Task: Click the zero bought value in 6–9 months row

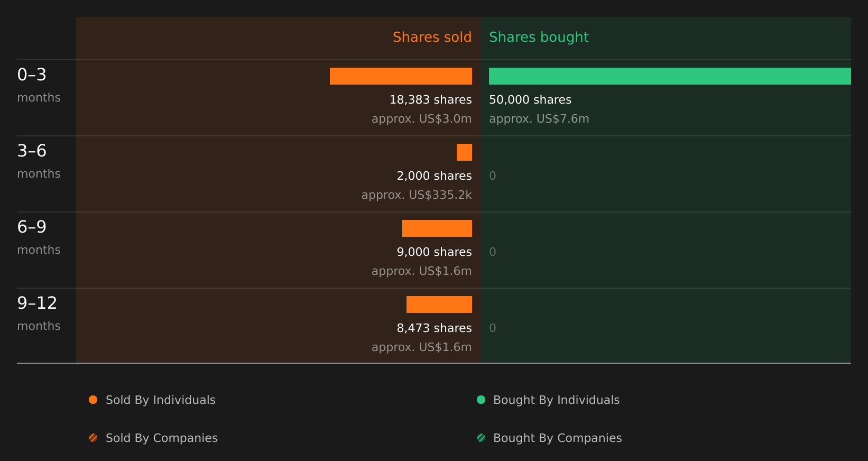Action: click(493, 252)
